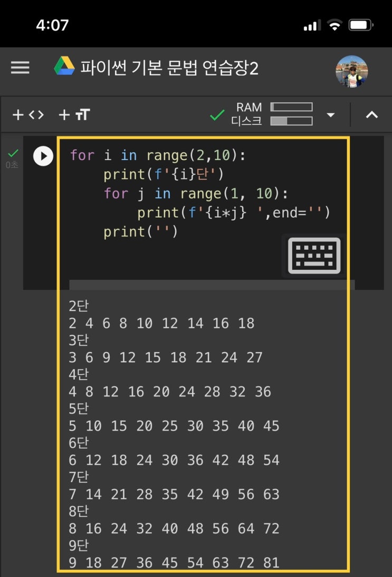Click the Google Drive logo icon
The height and width of the screenshot is (577, 392).
coord(64,67)
